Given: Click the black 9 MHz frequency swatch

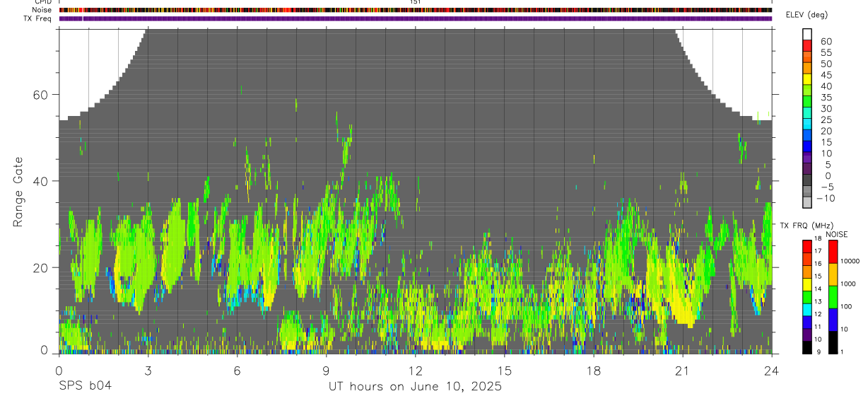Looking at the screenshot, I should tap(807, 347).
